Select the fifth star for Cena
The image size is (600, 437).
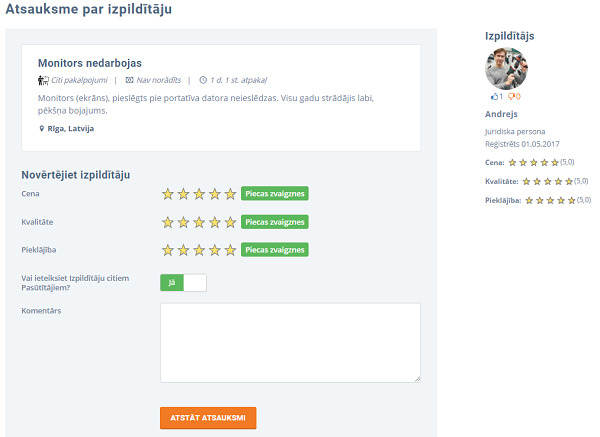coord(230,194)
